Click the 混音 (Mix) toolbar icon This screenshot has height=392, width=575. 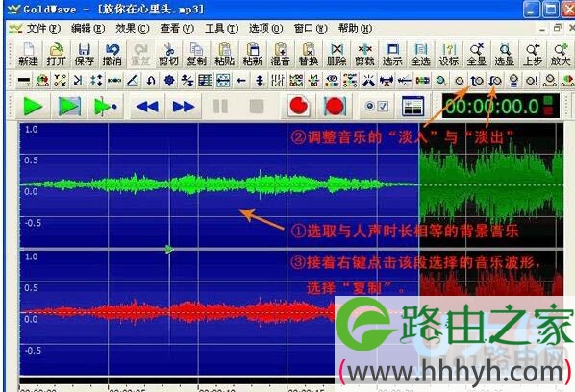[281, 54]
